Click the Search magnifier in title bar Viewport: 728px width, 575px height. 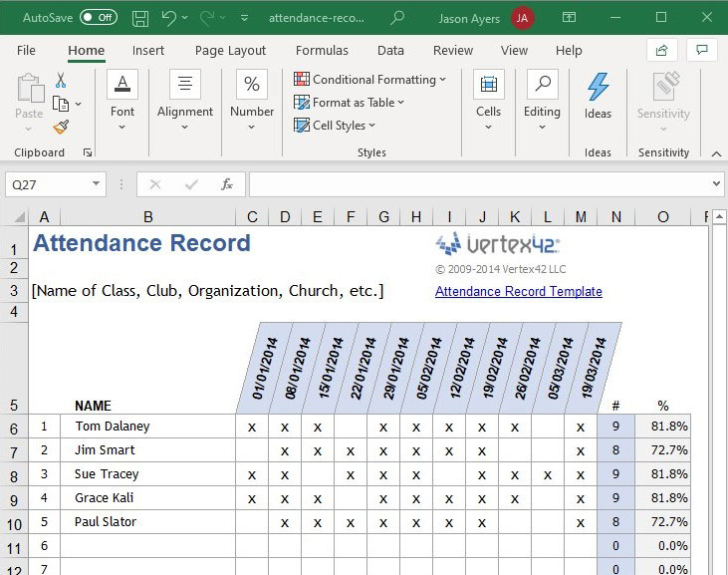click(397, 18)
